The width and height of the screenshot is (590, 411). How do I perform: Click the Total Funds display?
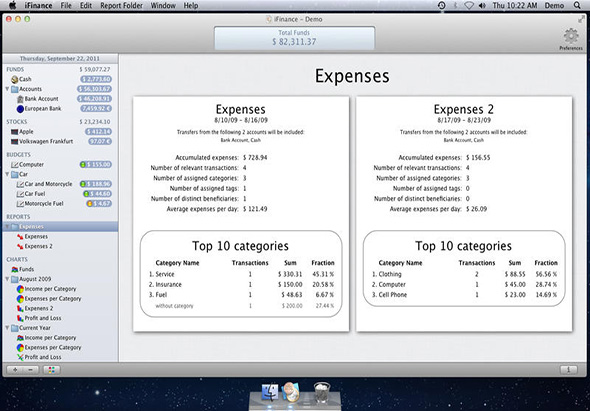294,38
